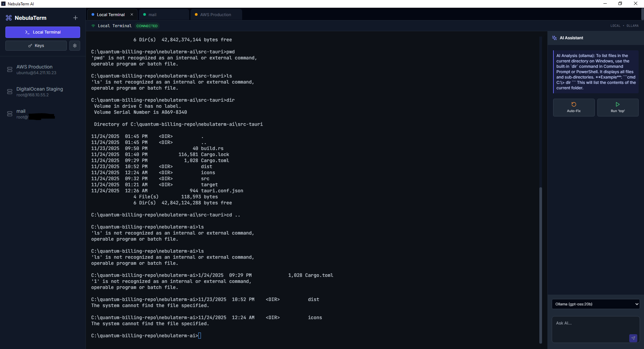Screen dimensions: 644x349
Task: Click the terminal prompt cursor line
Action: 146,336
